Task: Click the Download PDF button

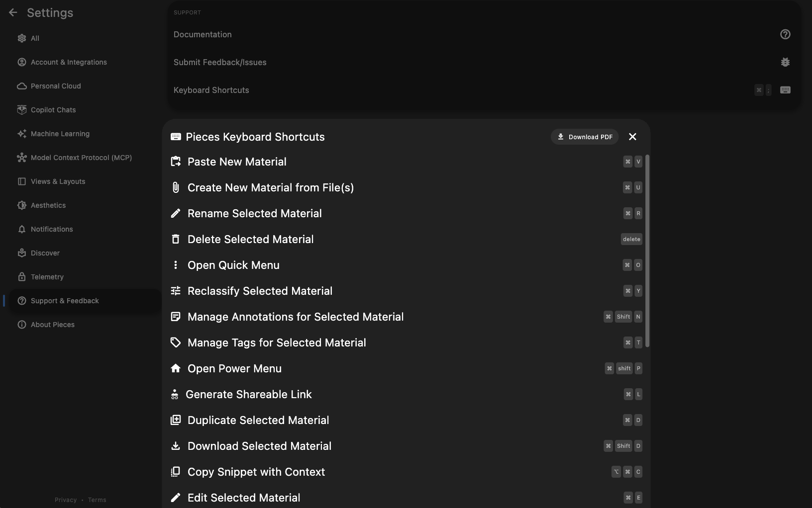Action: point(585,137)
